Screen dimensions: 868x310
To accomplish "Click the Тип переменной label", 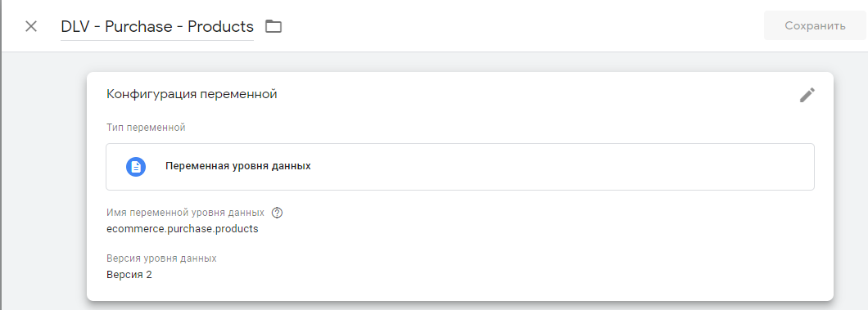I will click(146, 128).
